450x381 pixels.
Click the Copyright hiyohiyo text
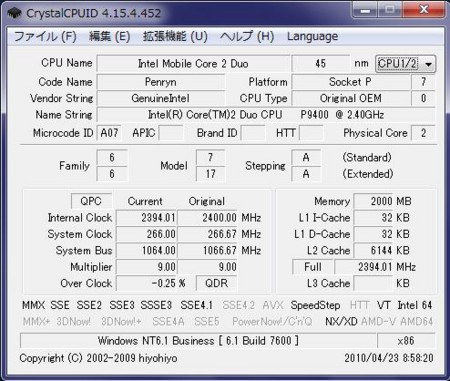pyautogui.click(x=98, y=358)
